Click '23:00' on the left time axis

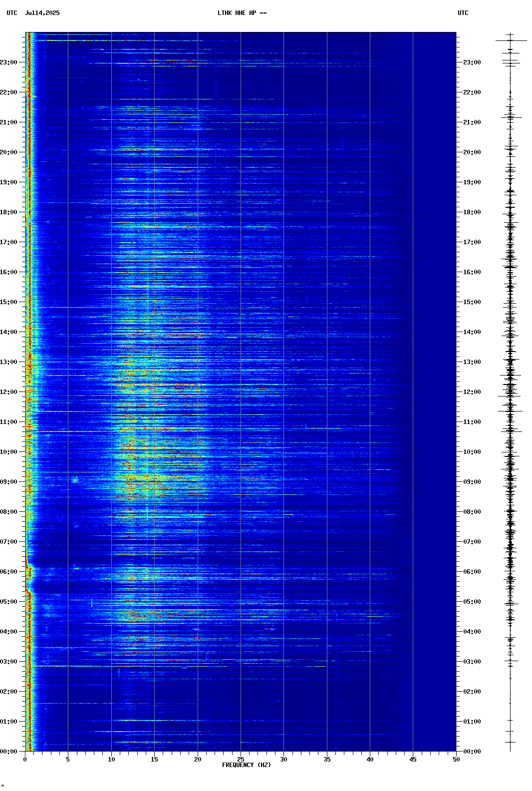tap(8, 62)
